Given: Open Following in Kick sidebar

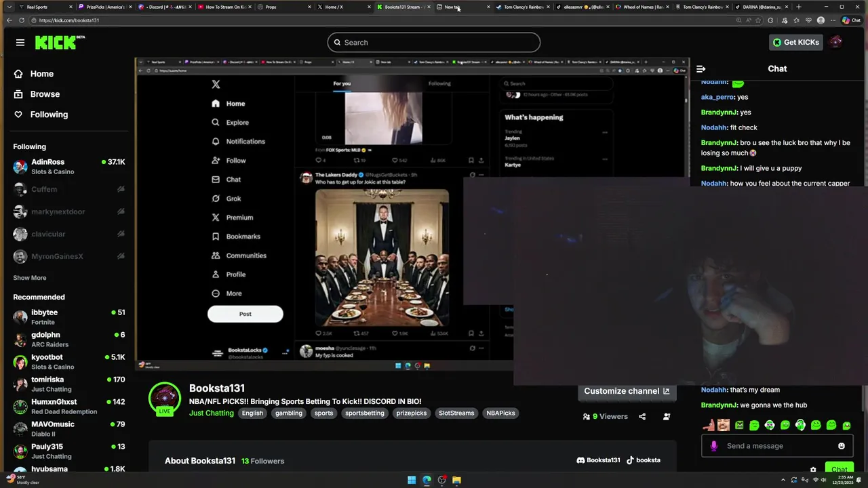Looking at the screenshot, I should coord(41,115).
